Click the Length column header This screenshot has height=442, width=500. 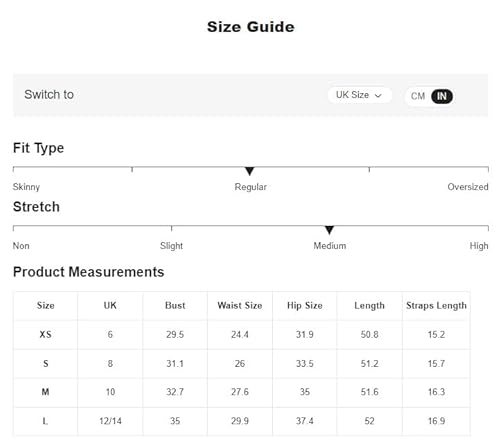pos(369,305)
